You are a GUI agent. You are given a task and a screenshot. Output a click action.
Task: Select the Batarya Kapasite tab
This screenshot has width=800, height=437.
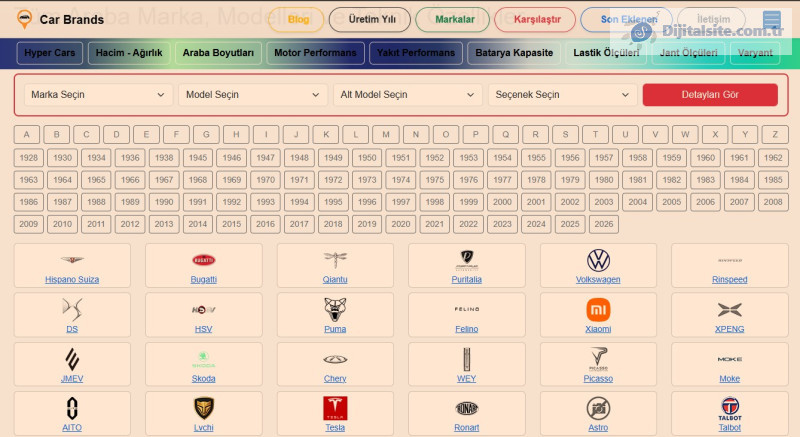point(514,53)
